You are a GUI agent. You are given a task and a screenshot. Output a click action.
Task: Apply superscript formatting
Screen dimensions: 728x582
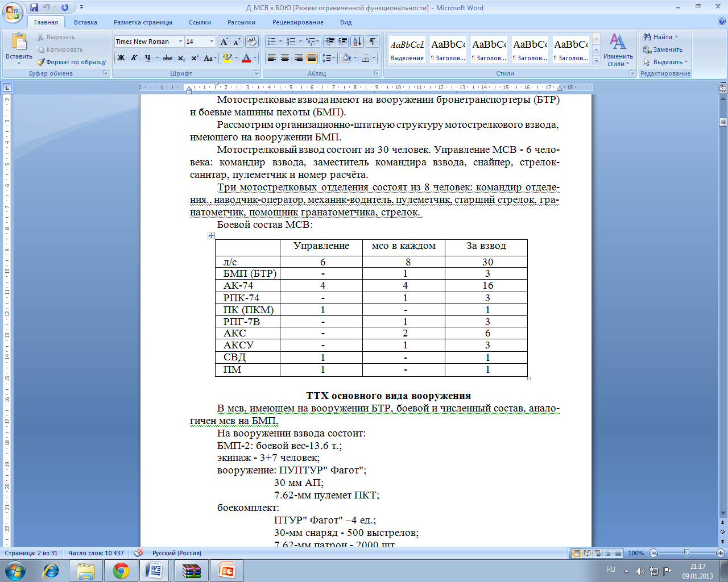click(195, 58)
